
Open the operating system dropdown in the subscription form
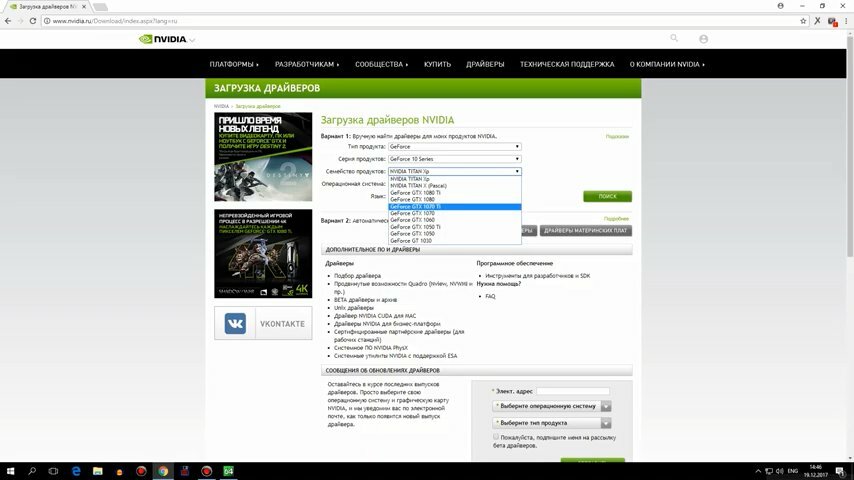(x=552, y=406)
